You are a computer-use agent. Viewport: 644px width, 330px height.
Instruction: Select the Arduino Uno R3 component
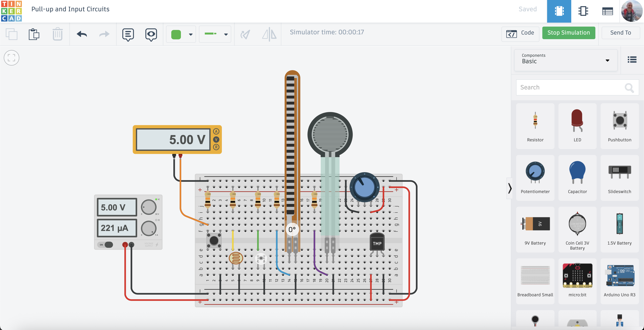click(x=619, y=281)
